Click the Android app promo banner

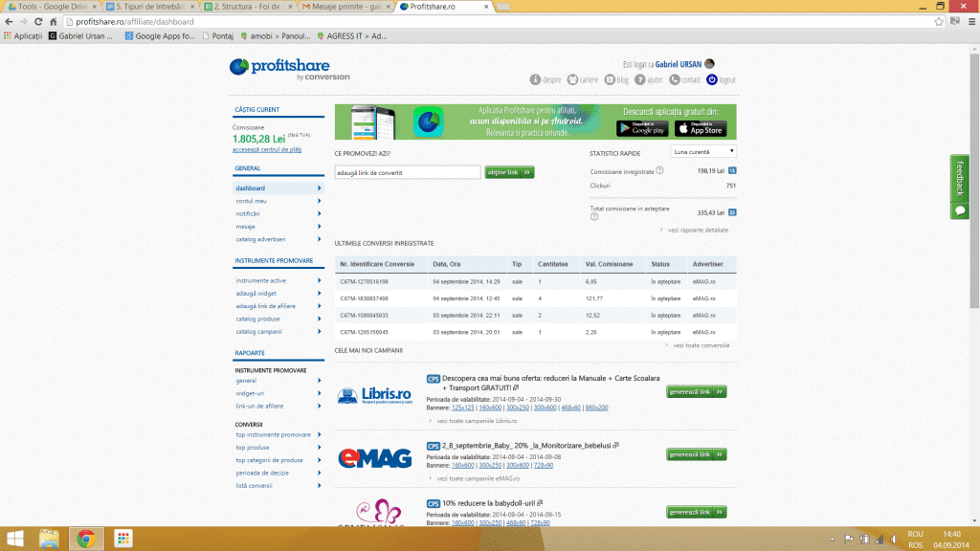536,121
